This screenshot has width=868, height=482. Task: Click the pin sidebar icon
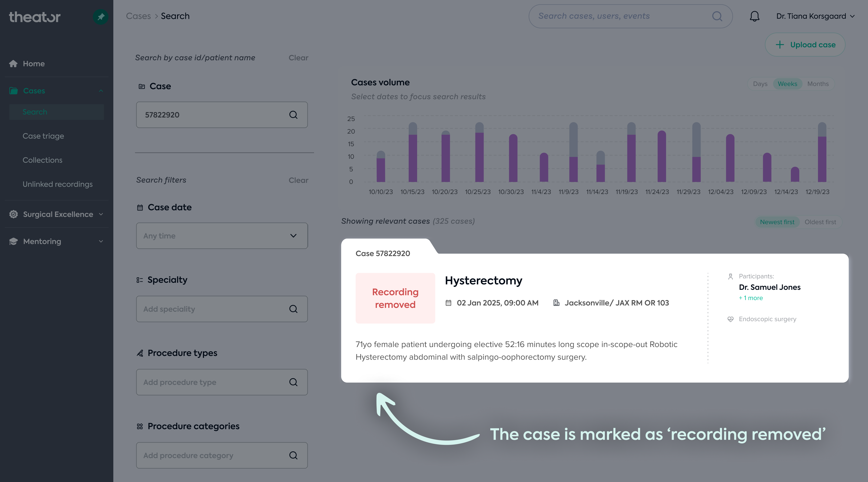pos(100,16)
